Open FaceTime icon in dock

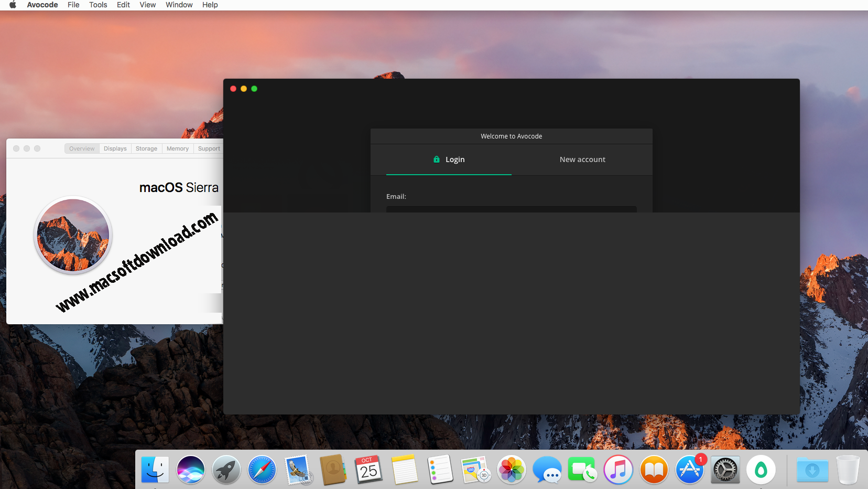pos(583,470)
